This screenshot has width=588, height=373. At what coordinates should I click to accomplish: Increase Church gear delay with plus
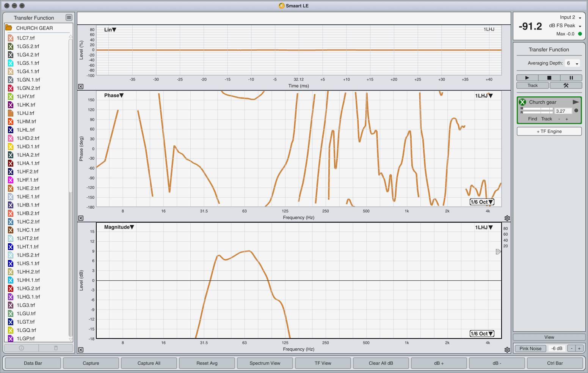567,119
